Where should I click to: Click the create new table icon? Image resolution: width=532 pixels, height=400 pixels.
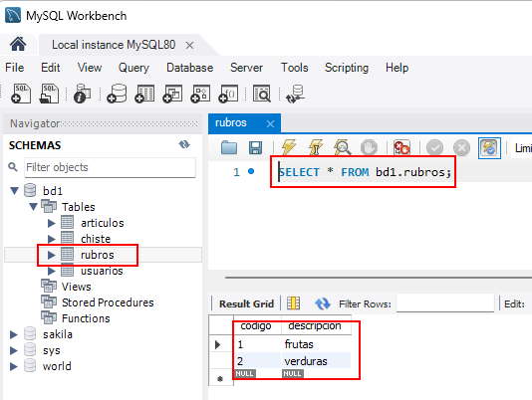144,94
